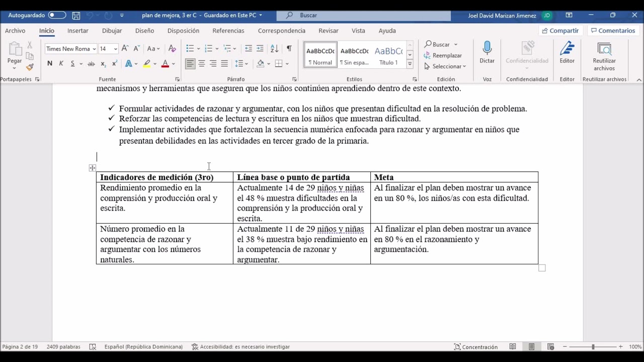644x362 pixels.
Task: Switch to the Insertar tab
Action: pyautogui.click(x=78, y=31)
